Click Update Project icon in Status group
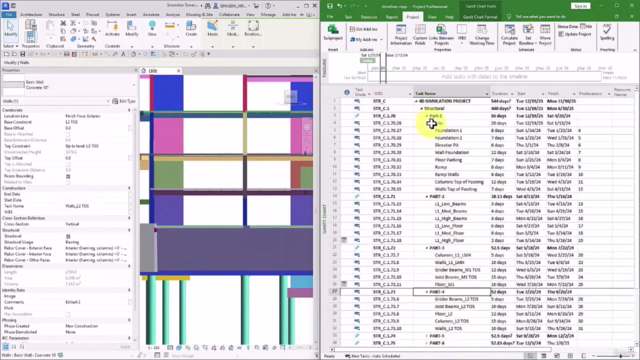640x360 pixels. click(x=575, y=34)
